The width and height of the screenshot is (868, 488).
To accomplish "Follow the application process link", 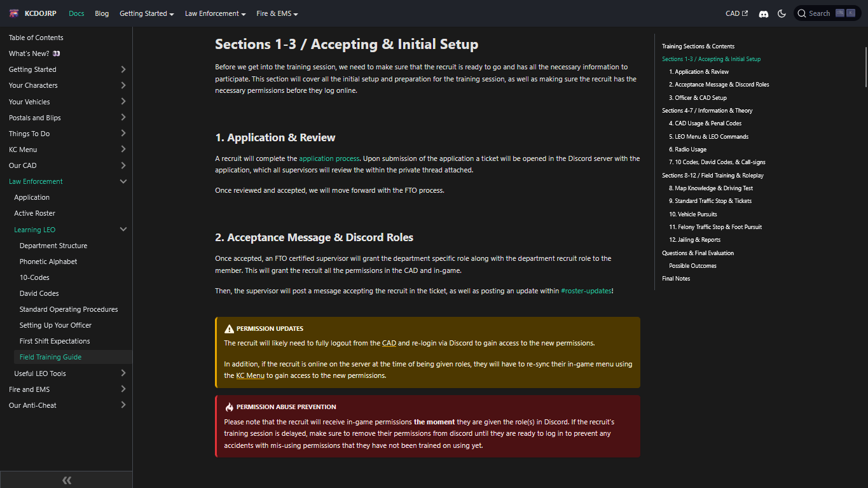I will click(329, 158).
